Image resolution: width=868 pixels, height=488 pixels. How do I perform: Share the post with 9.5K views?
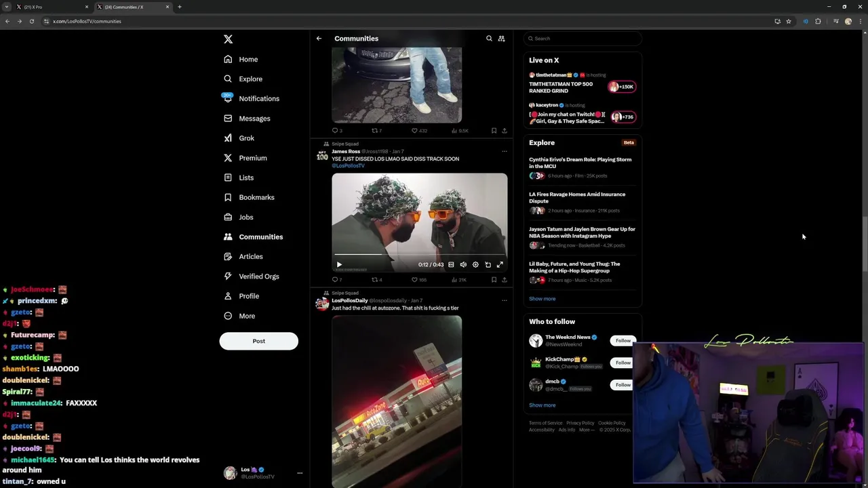[x=504, y=131]
